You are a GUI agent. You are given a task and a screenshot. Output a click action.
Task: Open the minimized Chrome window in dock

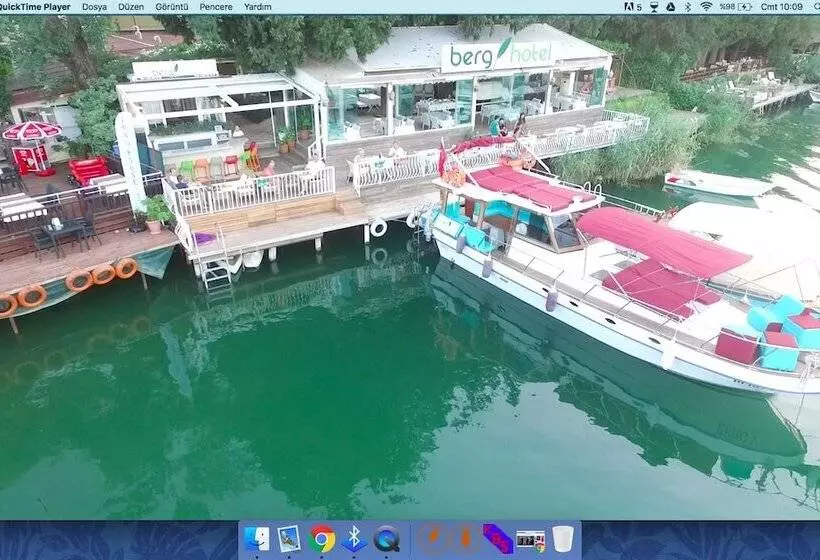tap(531, 539)
